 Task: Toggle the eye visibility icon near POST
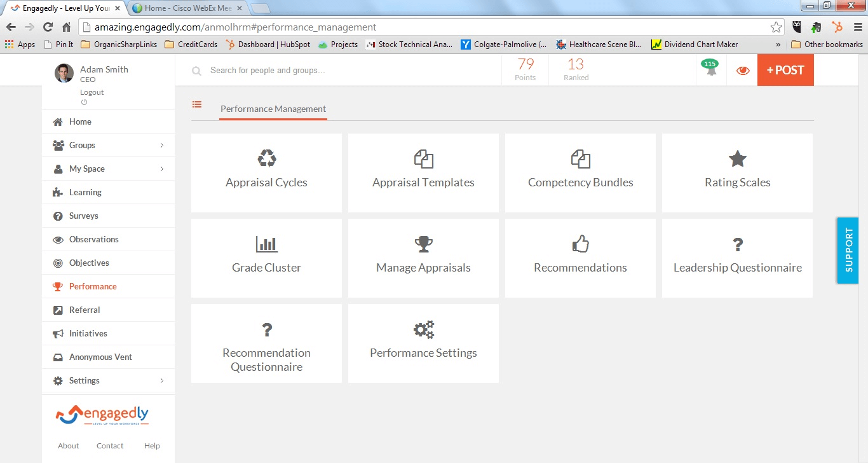[x=742, y=70]
